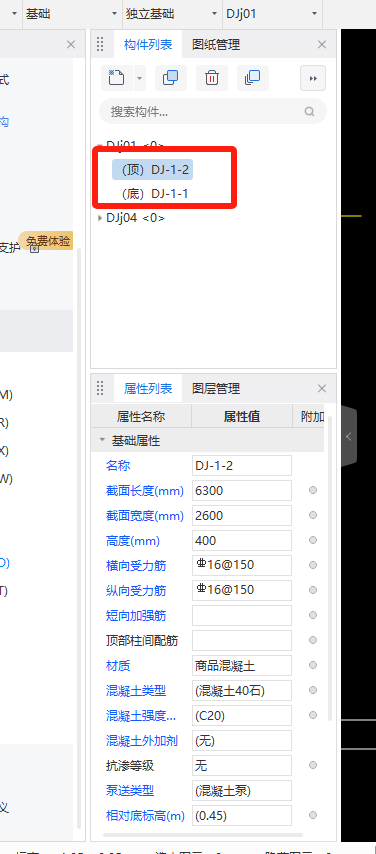Edit 横向受力筋 value field
The image size is (376, 854).
[242, 565]
